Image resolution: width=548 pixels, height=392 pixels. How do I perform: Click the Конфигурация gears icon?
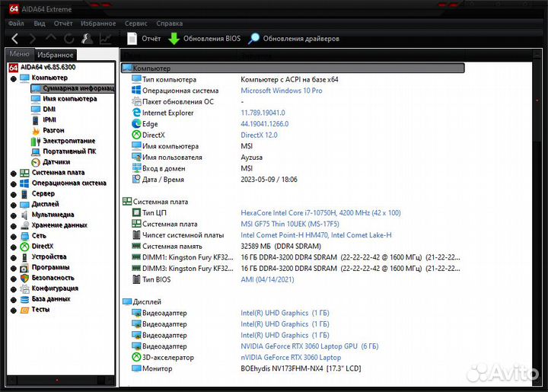coord(24,288)
